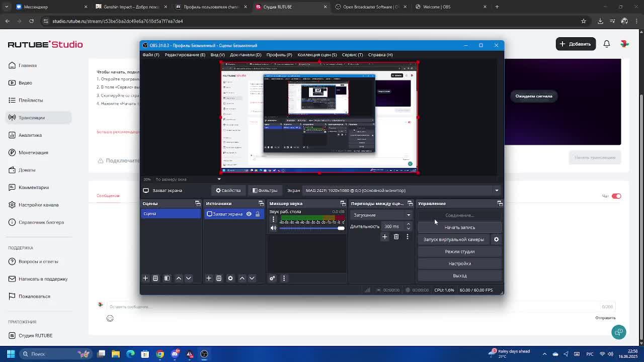Open Аналитика in RUTUBE sidebar
The image size is (644, 362).
tap(30, 135)
